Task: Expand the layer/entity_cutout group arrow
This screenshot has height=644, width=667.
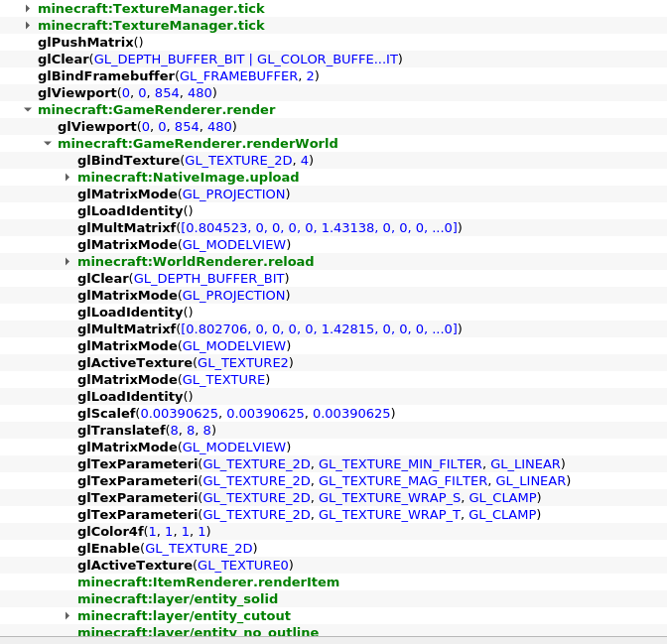Action: click(x=67, y=615)
